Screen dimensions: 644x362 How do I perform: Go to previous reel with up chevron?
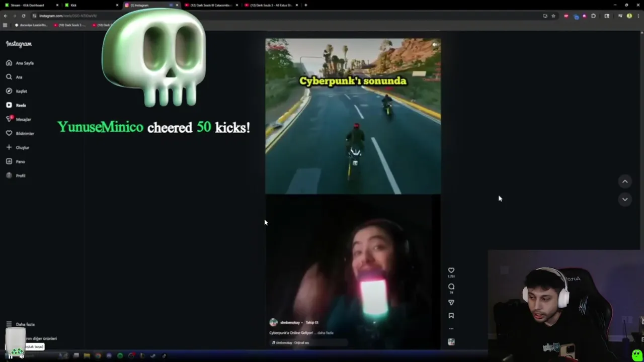tap(625, 182)
